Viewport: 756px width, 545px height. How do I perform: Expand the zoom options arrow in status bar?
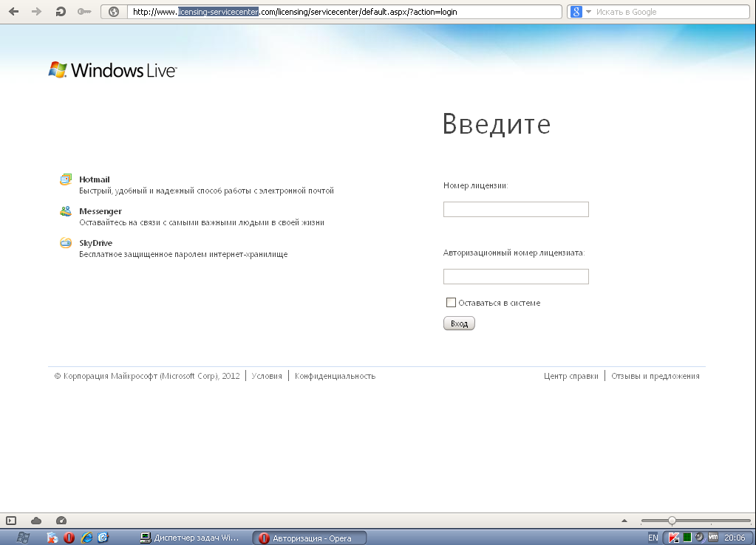coord(624,521)
